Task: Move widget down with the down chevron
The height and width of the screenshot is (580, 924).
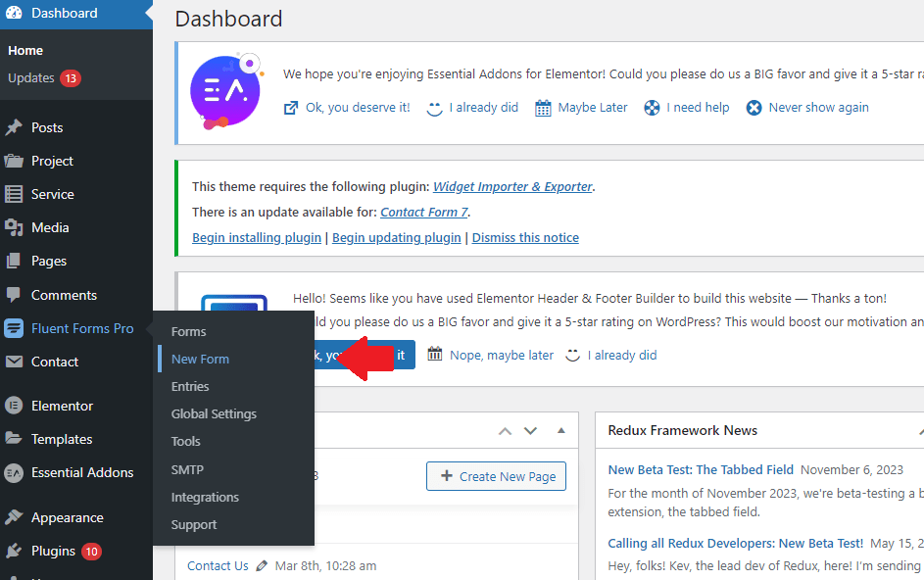Action: 530,431
